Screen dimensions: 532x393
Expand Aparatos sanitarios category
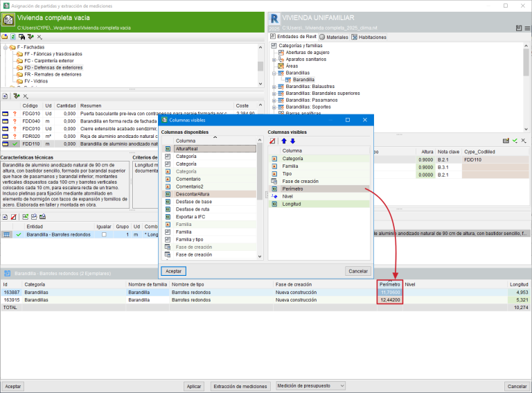[274, 60]
